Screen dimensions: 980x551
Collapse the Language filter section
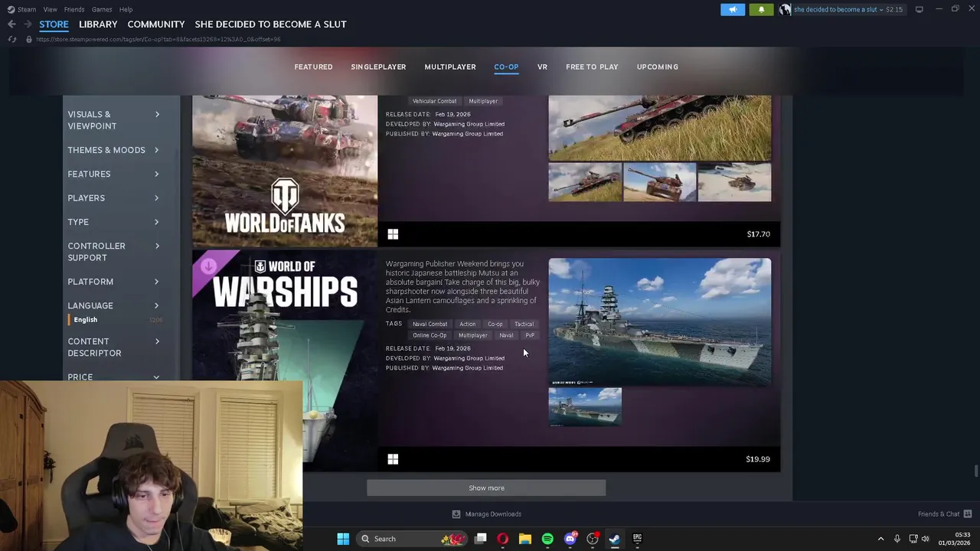114,305
